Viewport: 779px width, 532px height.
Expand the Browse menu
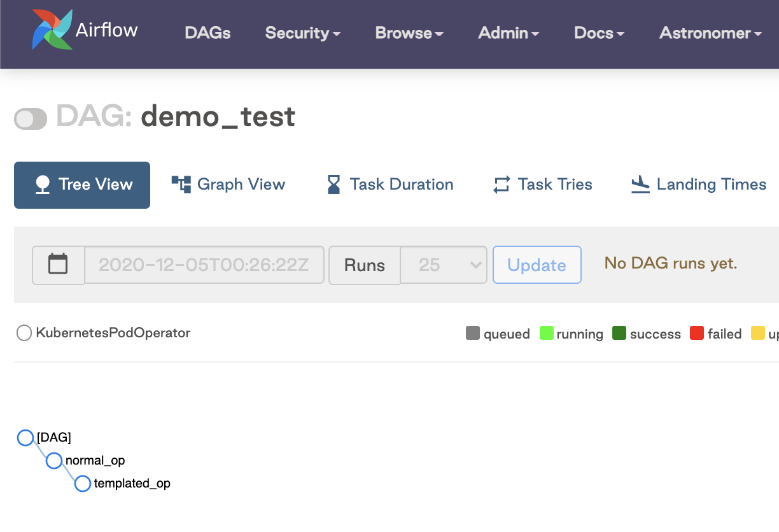click(409, 33)
